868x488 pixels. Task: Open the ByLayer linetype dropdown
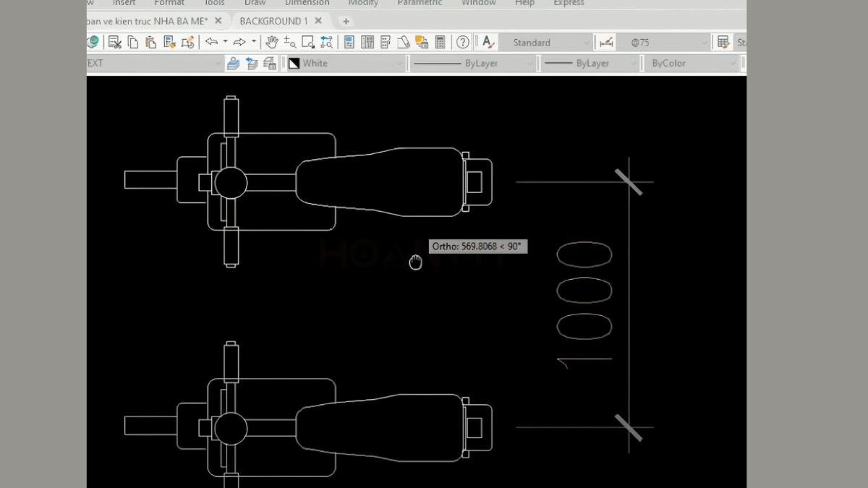(x=474, y=63)
